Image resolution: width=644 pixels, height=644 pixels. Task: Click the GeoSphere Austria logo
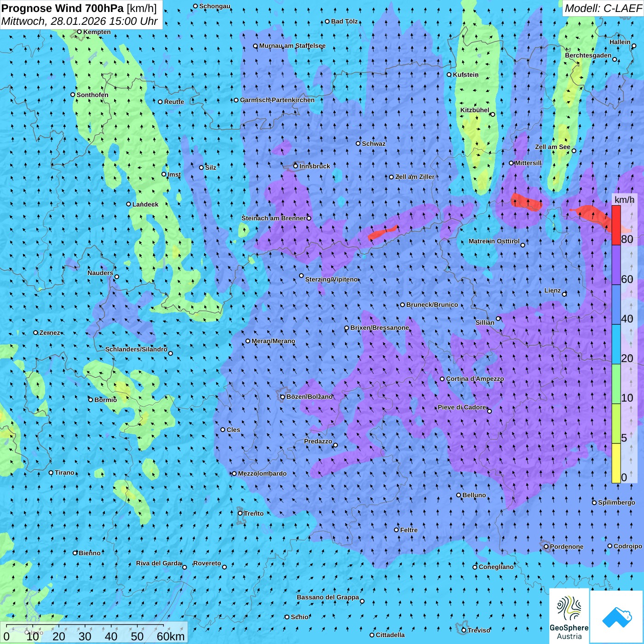point(569,616)
